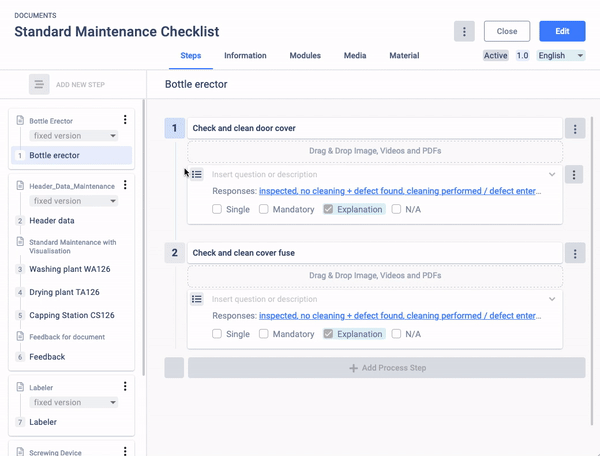Click the Close button
This screenshot has height=456, width=600.
[x=507, y=31]
